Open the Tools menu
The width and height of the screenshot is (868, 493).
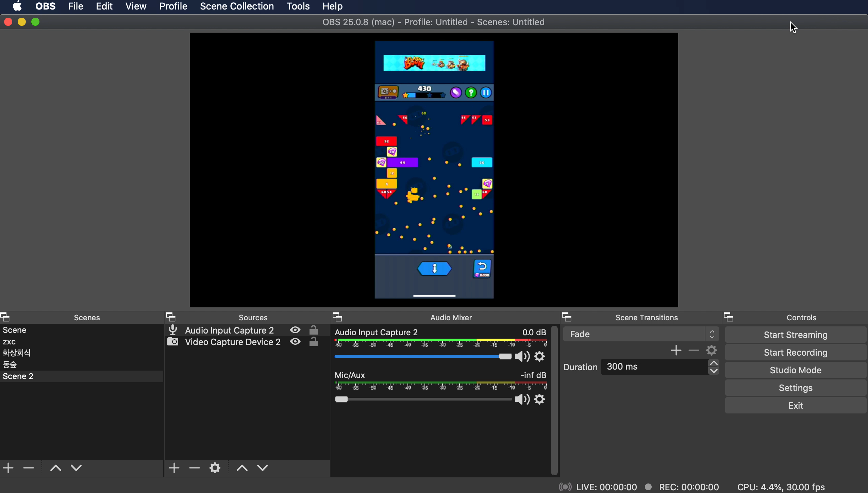(x=298, y=6)
